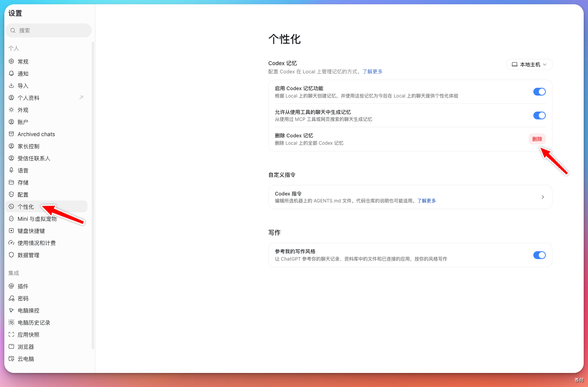Open Mini 与虚拟宠物 settings
588x387 pixels.
pos(46,218)
